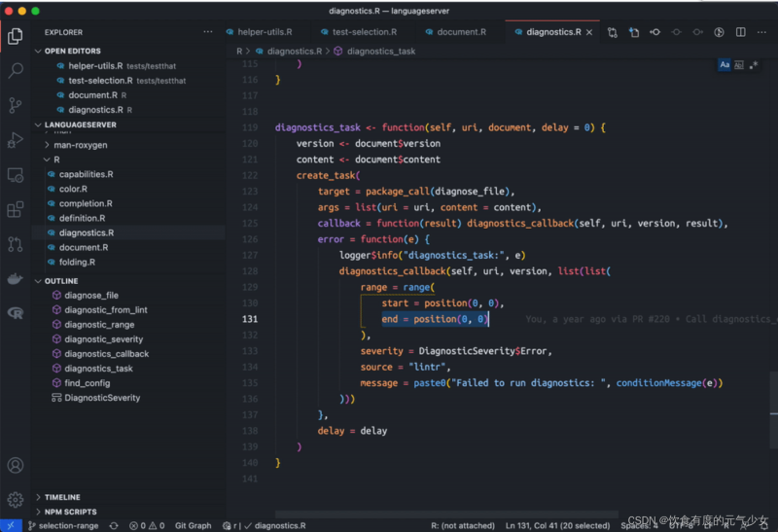The image size is (778, 532).
Task: Collapse the Outline section
Action: [38, 281]
